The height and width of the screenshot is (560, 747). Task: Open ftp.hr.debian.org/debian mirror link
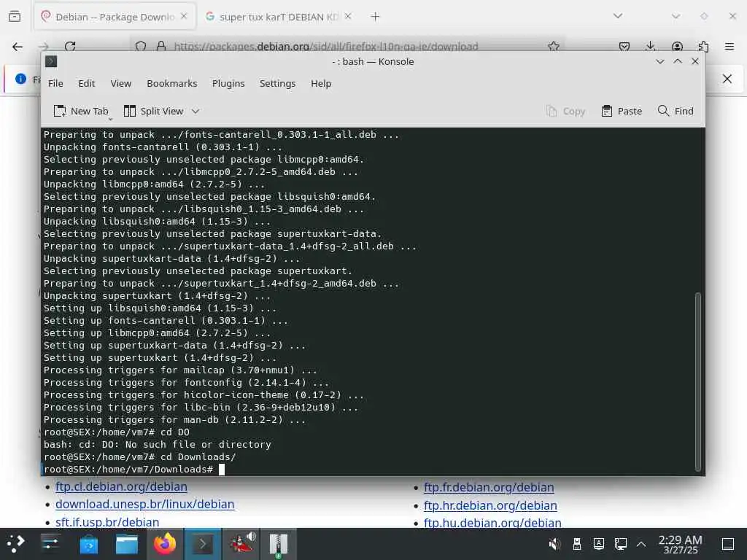pos(490,506)
